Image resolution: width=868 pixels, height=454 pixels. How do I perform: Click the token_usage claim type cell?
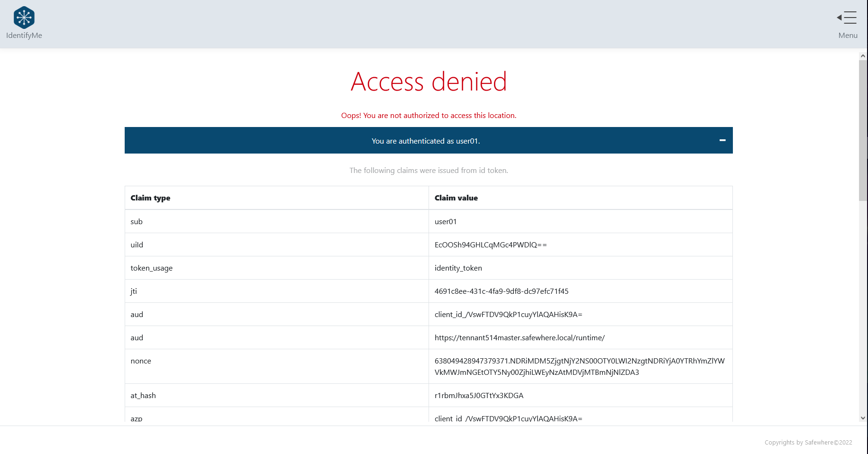152,268
